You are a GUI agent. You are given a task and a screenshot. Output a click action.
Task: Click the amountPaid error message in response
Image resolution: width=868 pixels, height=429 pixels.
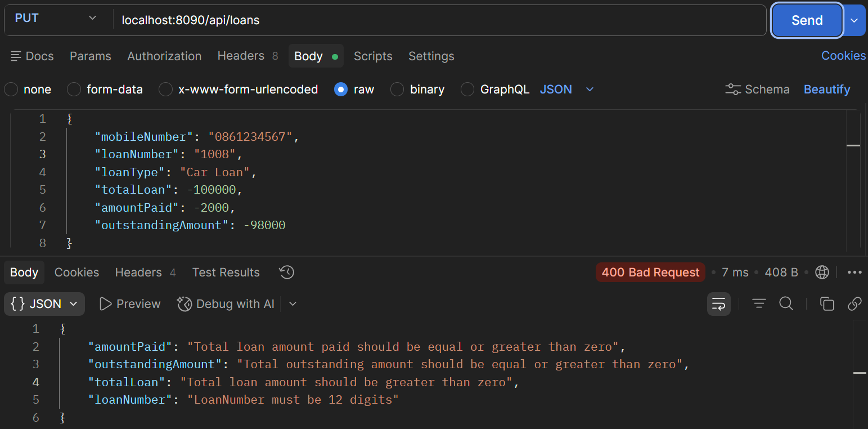(x=403, y=347)
